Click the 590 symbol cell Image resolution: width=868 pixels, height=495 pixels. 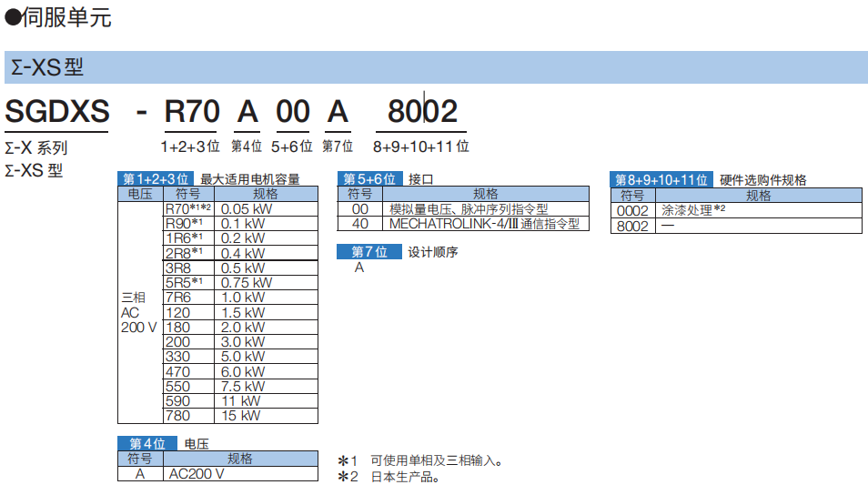coord(188,401)
